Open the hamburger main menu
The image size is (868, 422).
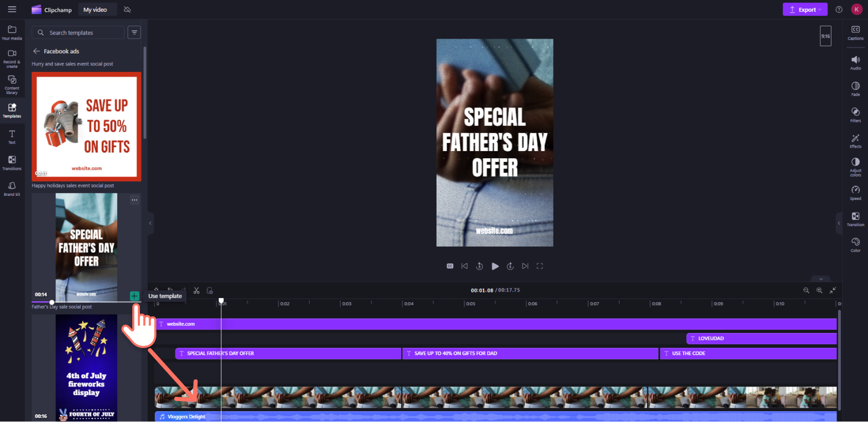pos(12,9)
